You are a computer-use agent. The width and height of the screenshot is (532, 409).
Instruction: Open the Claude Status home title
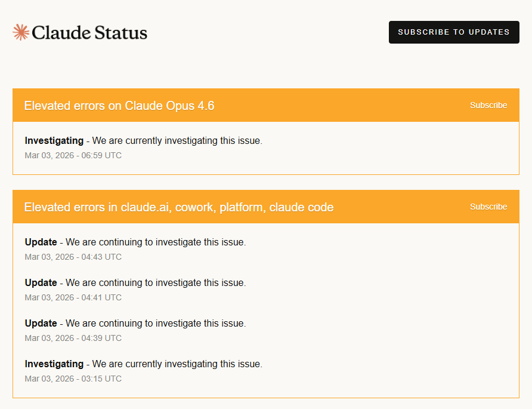point(89,33)
